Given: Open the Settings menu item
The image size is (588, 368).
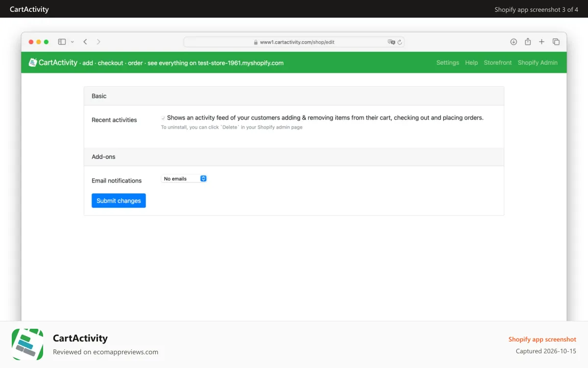Looking at the screenshot, I should point(448,63).
